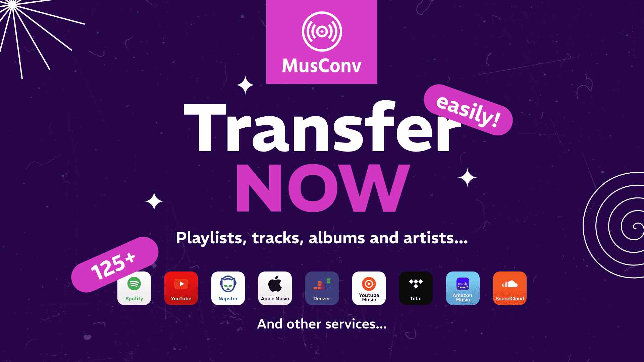Click the MusConv logo at top
644x362 pixels.
(322, 42)
